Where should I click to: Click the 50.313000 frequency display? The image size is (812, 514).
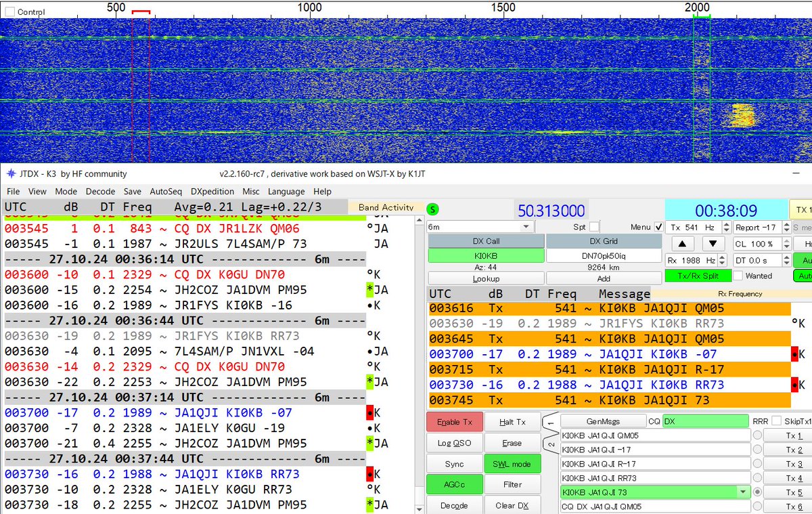(551, 211)
